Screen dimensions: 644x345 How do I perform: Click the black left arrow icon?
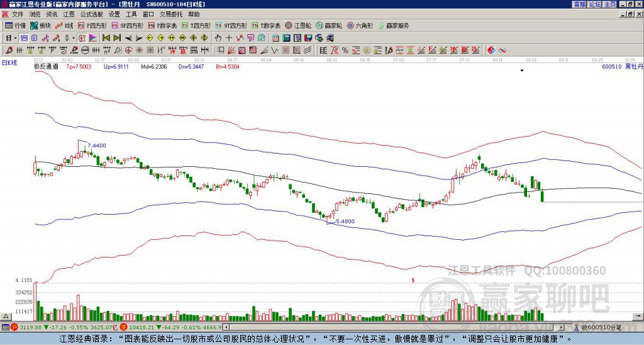128,38
